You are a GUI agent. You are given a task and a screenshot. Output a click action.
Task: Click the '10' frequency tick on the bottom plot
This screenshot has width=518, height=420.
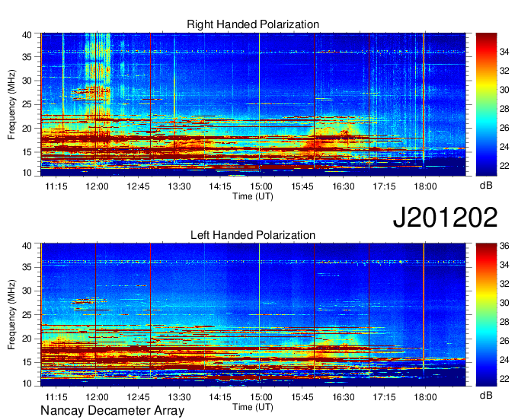click(27, 383)
